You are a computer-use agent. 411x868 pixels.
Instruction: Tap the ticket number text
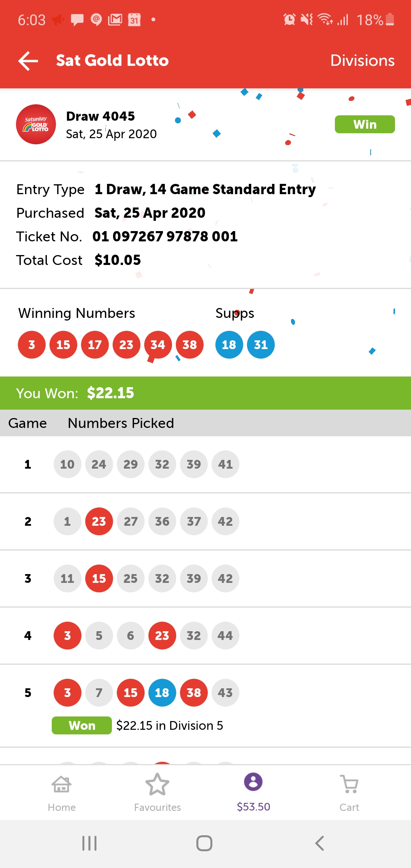point(165,236)
